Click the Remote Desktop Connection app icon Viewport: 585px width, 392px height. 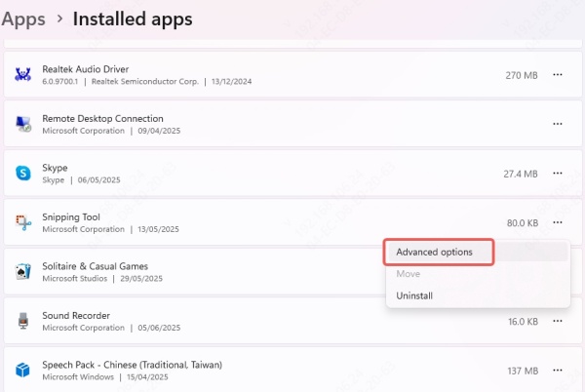pyautogui.click(x=23, y=124)
